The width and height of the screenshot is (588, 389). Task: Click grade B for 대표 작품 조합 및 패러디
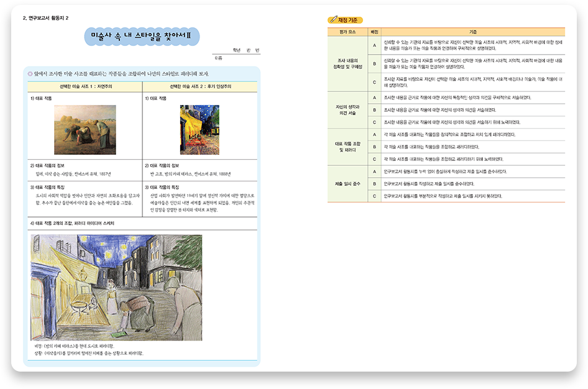point(374,147)
